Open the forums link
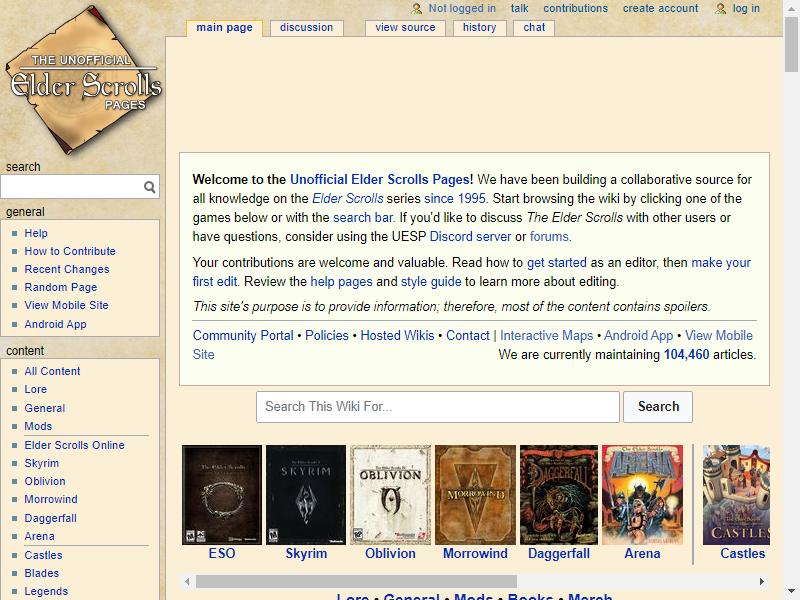The image size is (800, 600). 549,237
